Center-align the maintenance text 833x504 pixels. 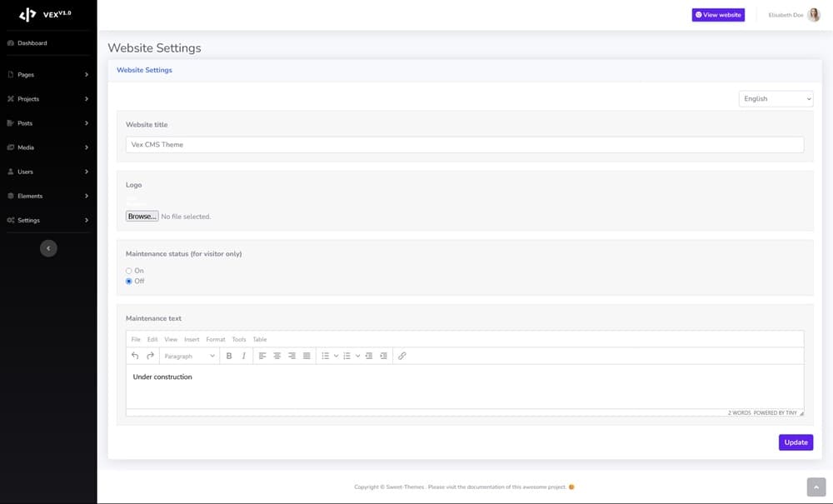tap(277, 356)
